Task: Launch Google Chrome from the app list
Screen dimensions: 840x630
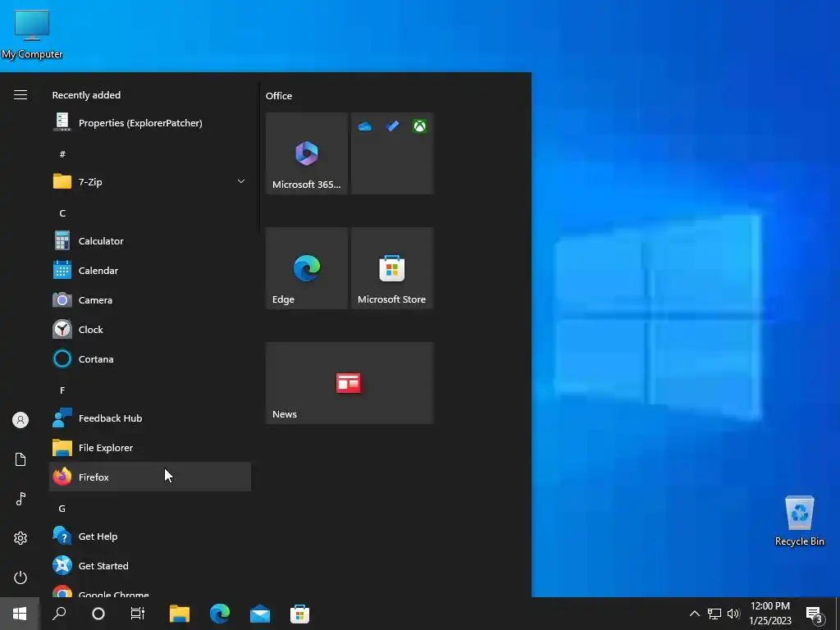Action: tap(150, 590)
